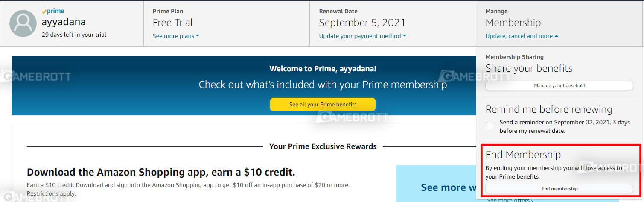Screen dimensions: 644x202
Task: Click the Welcome to Prime banner title
Action: [323, 68]
